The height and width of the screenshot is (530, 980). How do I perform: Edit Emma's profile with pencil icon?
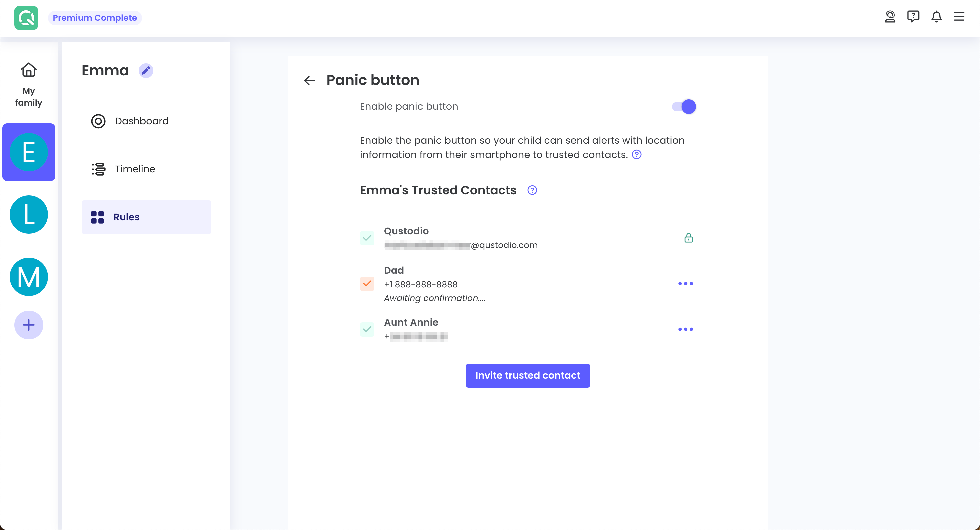click(146, 71)
